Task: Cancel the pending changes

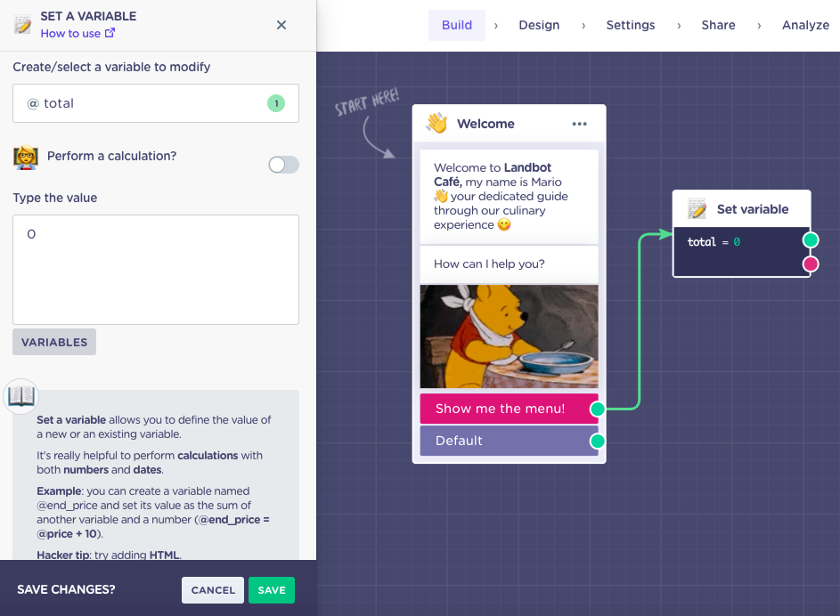Action: point(213,590)
